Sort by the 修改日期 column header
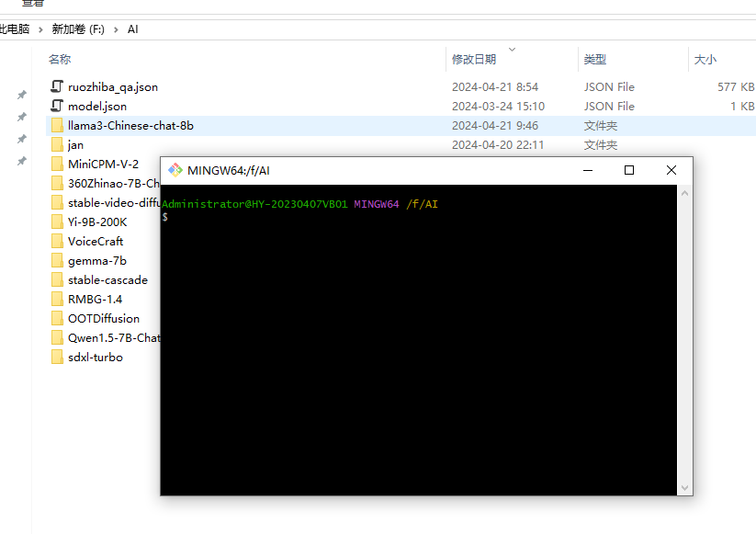 [x=474, y=60]
